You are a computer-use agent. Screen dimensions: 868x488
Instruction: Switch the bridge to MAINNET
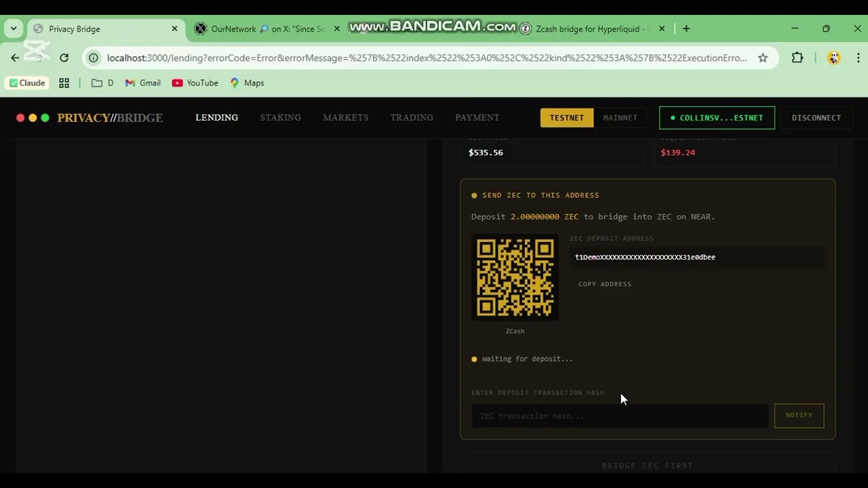620,117
